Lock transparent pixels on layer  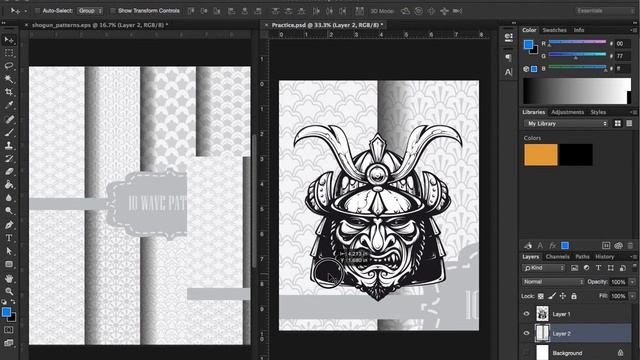pyautogui.click(x=541, y=296)
